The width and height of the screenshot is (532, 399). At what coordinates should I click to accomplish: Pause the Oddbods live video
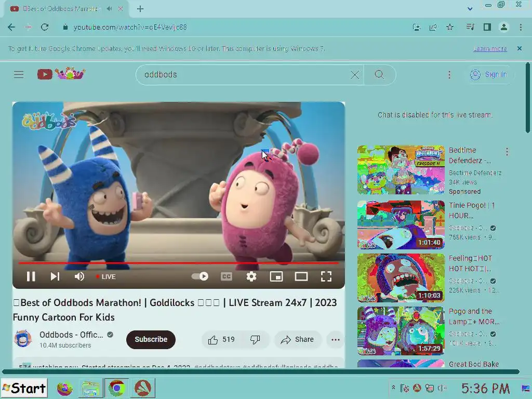(31, 276)
